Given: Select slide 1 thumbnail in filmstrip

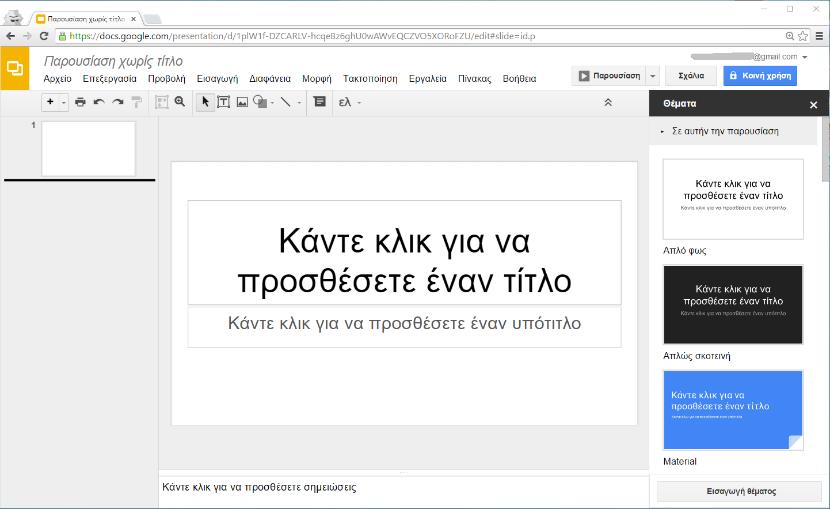Looking at the screenshot, I should click(x=88, y=149).
